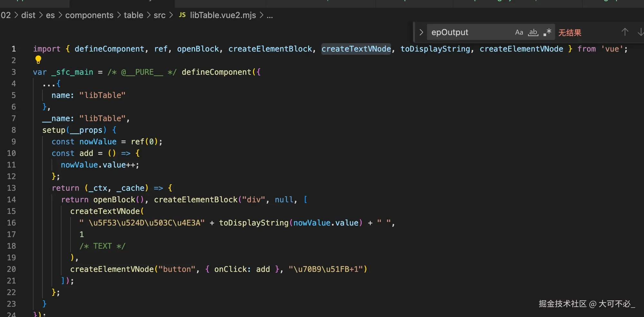Click the _cache parameter
The image size is (644, 317).
(130, 188)
